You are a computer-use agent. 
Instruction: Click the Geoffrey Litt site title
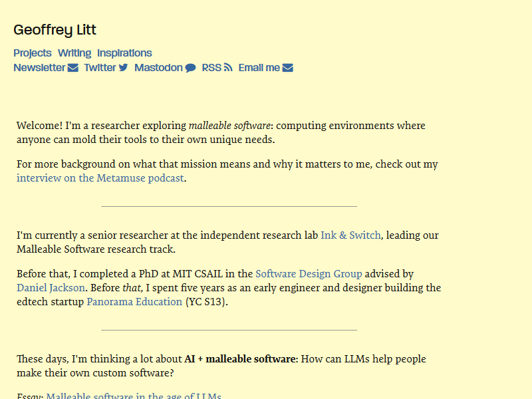55,30
